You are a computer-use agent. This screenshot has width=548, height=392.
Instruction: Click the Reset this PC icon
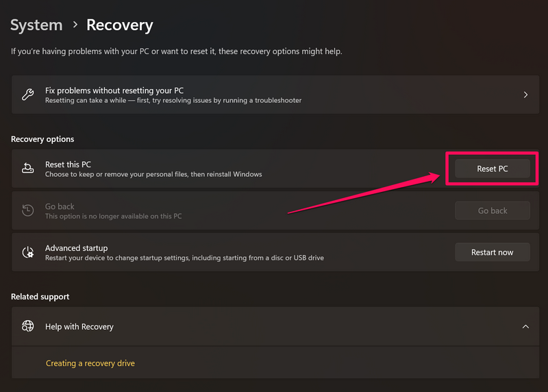(x=28, y=169)
